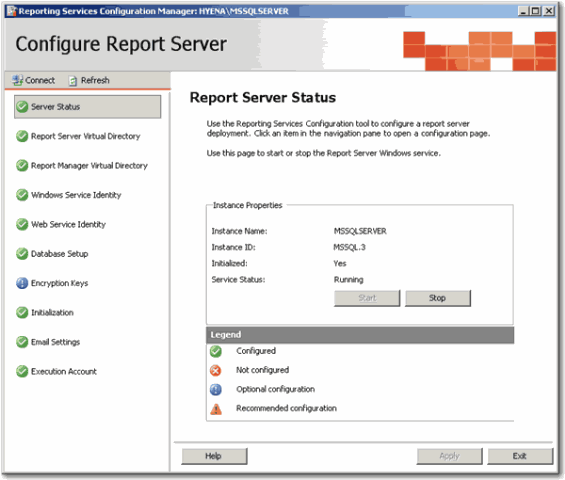Viewport: 565px width, 480px height.
Task: Click the green check icon beside Server Status
Action: pyautogui.click(x=22, y=107)
